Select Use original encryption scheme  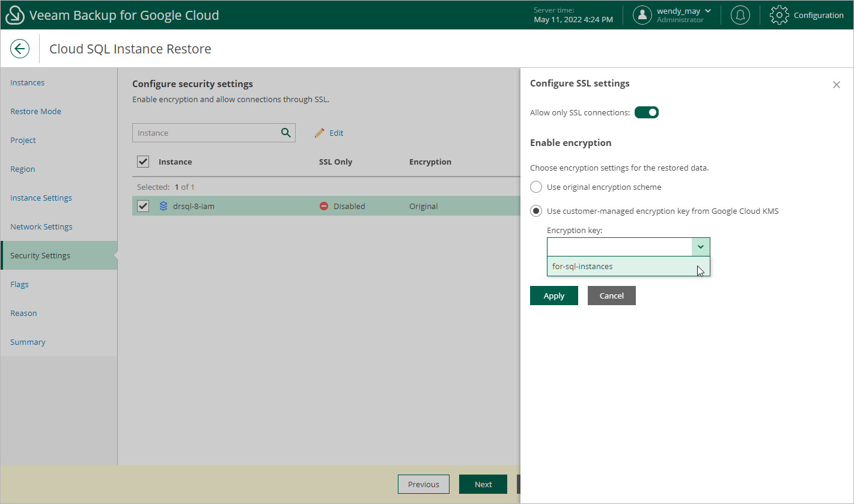[x=536, y=187]
